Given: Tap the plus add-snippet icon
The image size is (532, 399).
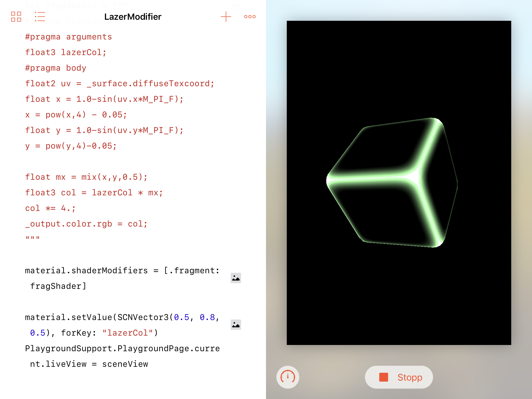Looking at the screenshot, I should tap(226, 17).
